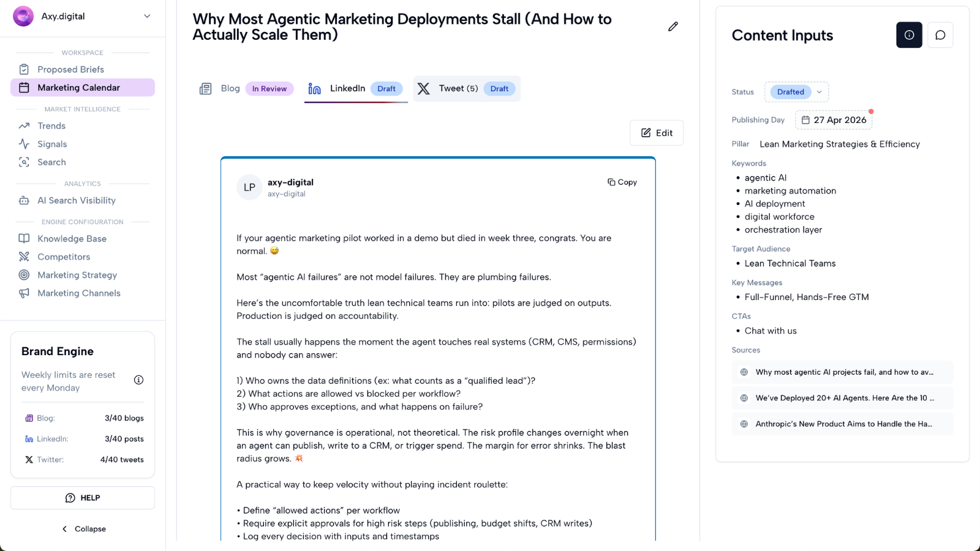The width and height of the screenshot is (980, 551).
Task: Click the Draft badge on the Tweet tab
Action: pos(499,89)
